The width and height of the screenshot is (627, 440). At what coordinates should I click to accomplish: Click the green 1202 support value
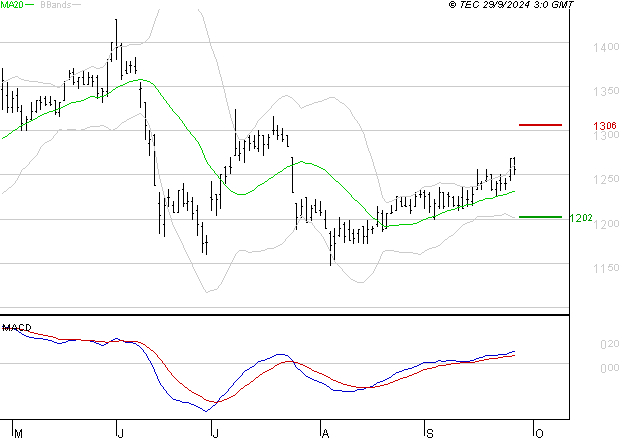click(581, 218)
